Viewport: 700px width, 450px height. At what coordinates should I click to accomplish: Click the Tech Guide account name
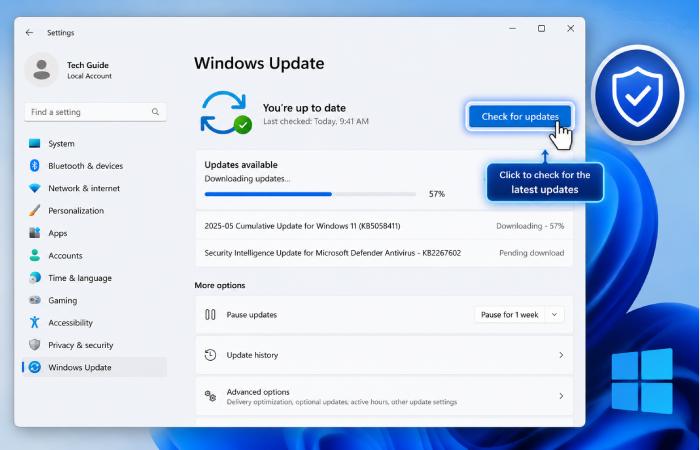point(88,65)
